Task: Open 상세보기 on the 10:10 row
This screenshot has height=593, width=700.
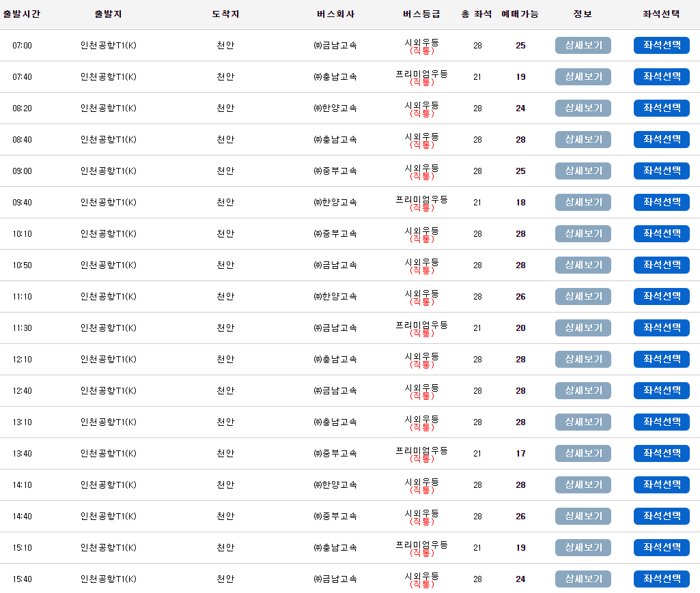Action: pos(583,234)
